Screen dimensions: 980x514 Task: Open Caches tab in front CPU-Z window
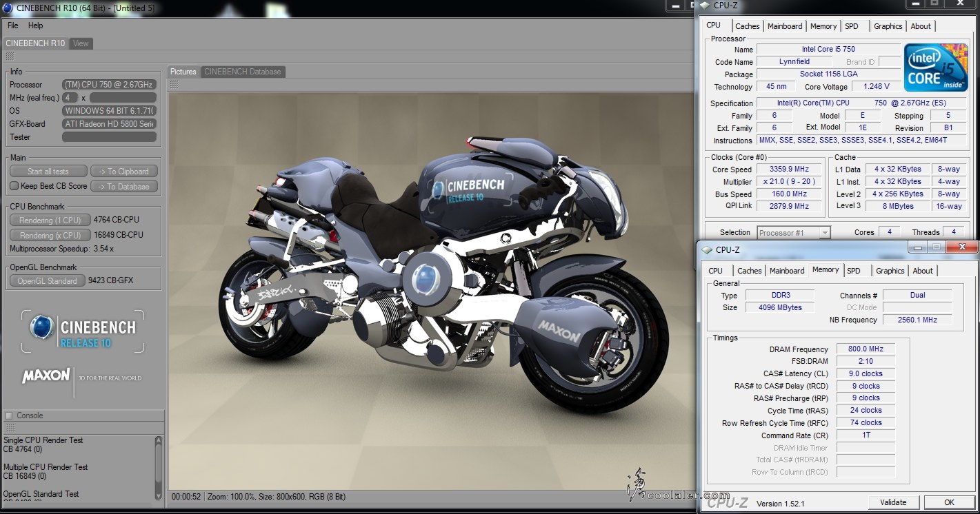[x=750, y=271]
